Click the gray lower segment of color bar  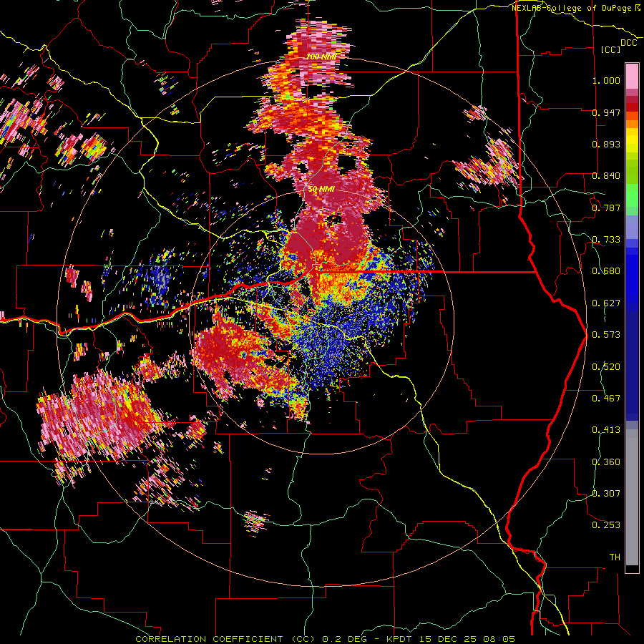(632, 497)
